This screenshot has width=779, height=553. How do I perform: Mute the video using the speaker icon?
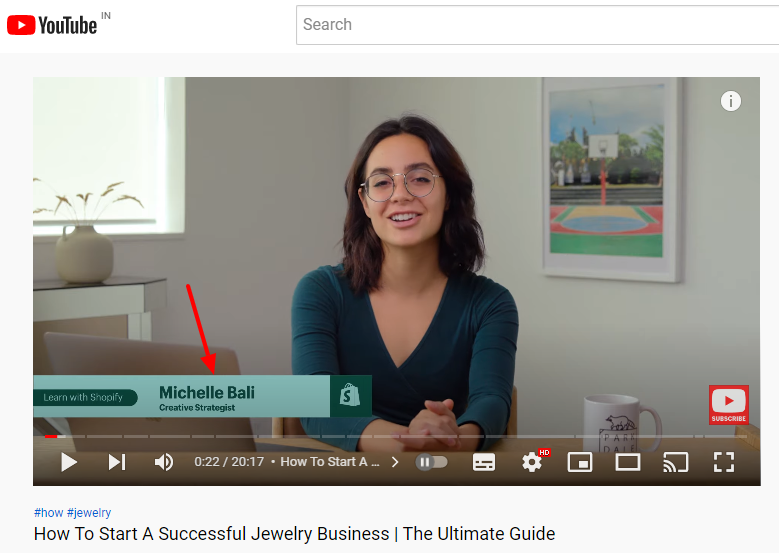point(163,462)
